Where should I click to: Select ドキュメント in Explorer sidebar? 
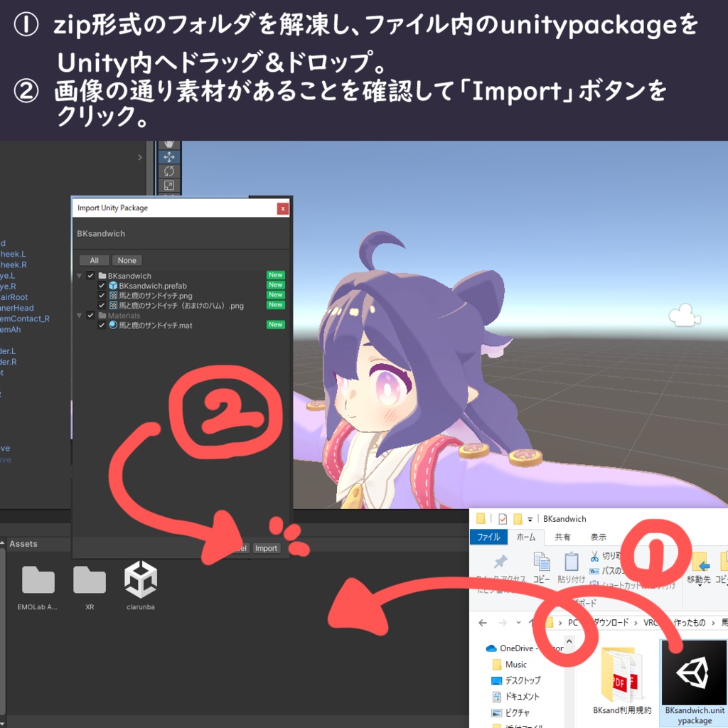[522, 697]
